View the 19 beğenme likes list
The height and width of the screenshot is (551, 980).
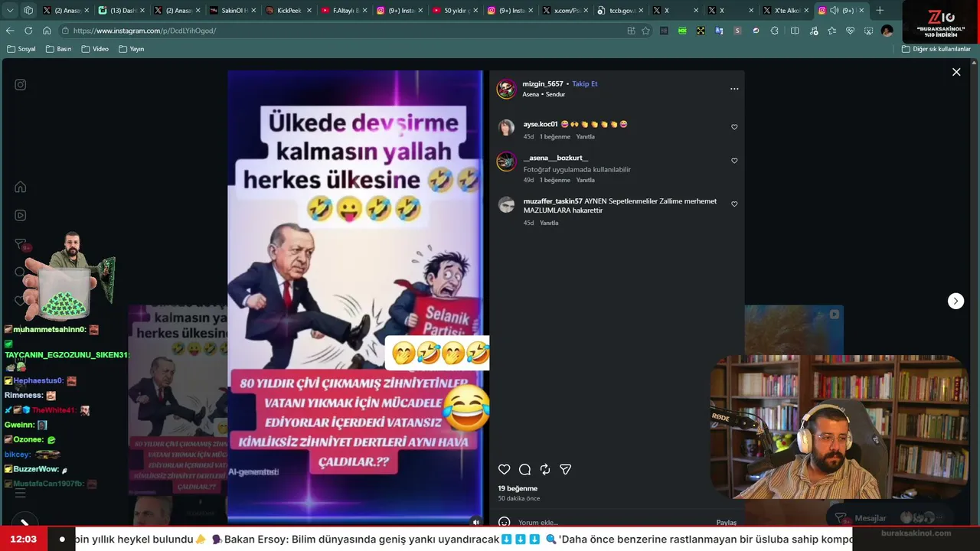click(x=518, y=488)
